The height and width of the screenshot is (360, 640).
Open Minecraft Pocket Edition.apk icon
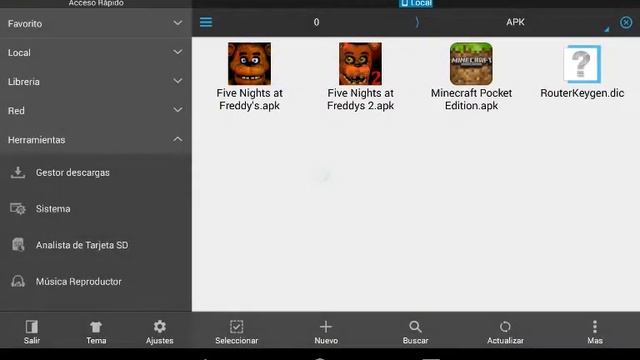click(471, 64)
